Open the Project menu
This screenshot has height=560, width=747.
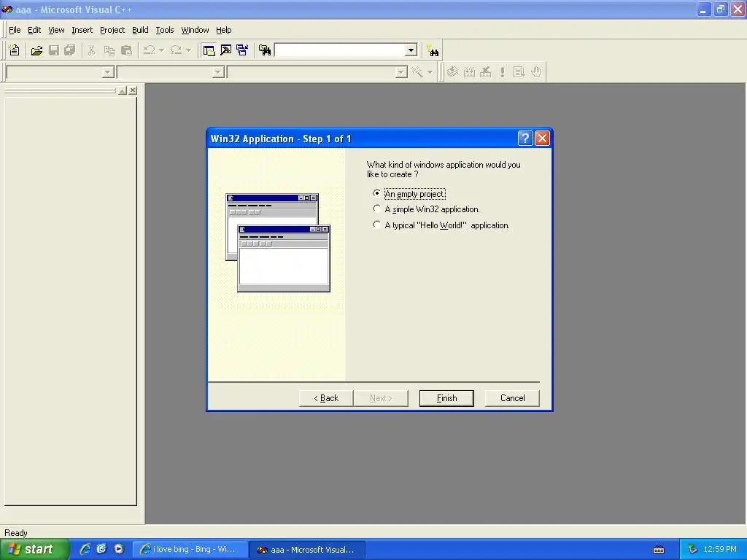(112, 30)
